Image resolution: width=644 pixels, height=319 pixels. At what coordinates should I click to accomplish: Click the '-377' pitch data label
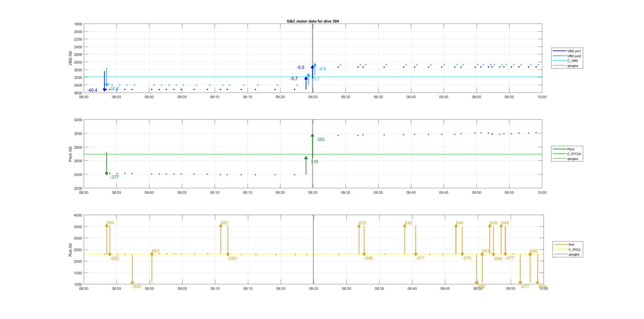point(115,177)
